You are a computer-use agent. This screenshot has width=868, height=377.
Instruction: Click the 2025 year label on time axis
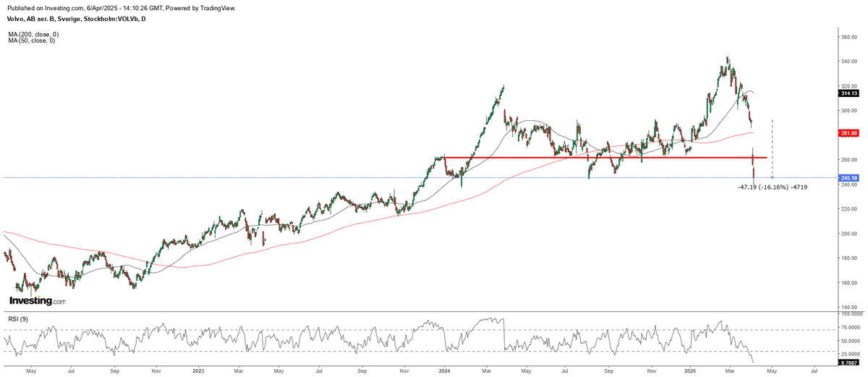pos(689,370)
